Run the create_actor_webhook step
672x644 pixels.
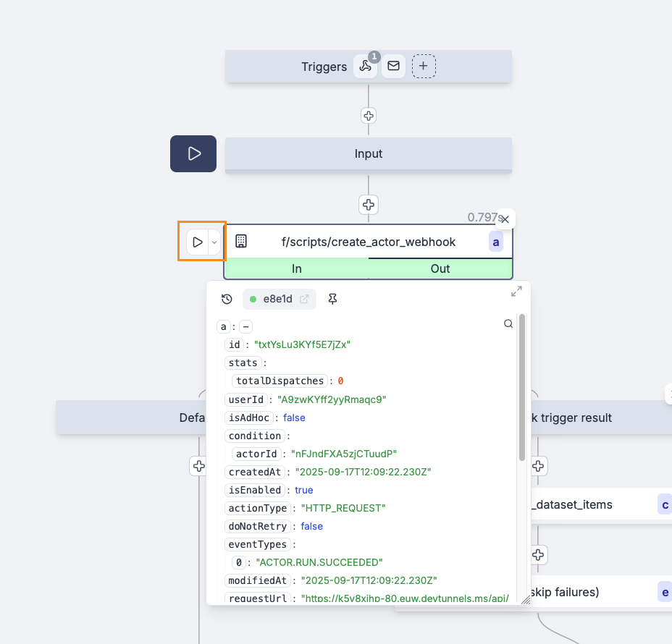coord(197,241)
